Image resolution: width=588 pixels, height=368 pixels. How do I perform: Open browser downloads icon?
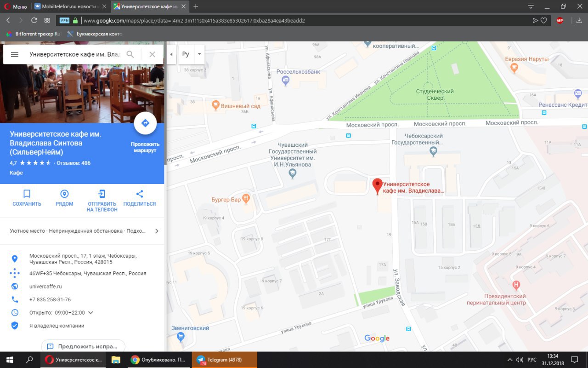tap(579, 20)
